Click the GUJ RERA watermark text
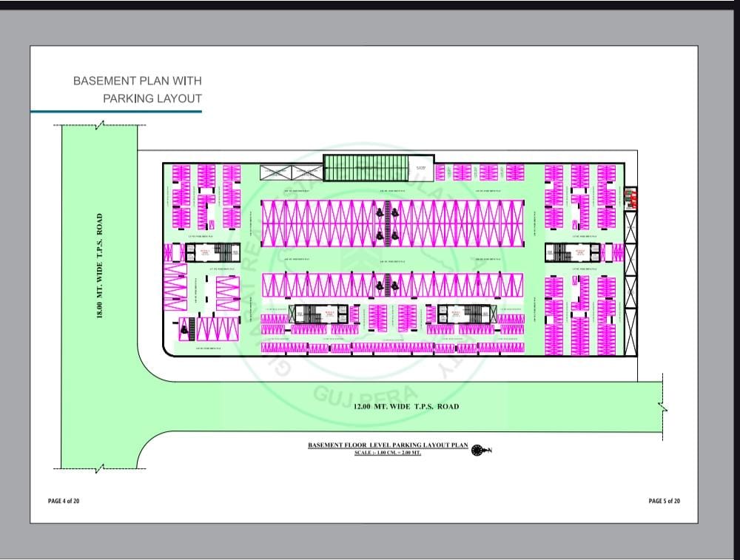The width and height of the screenshot is (740, 560). [354, 397]
